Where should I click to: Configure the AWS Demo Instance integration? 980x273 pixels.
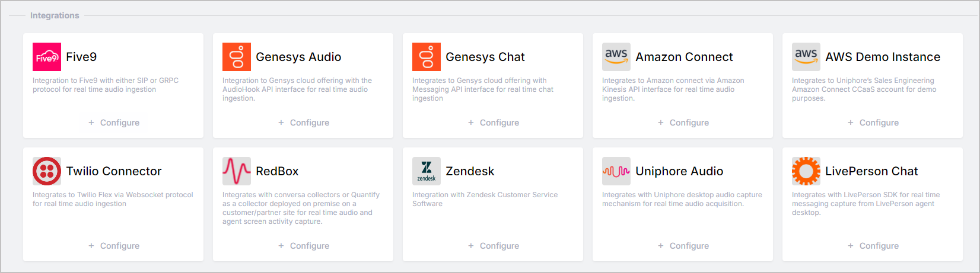(873, 123)
